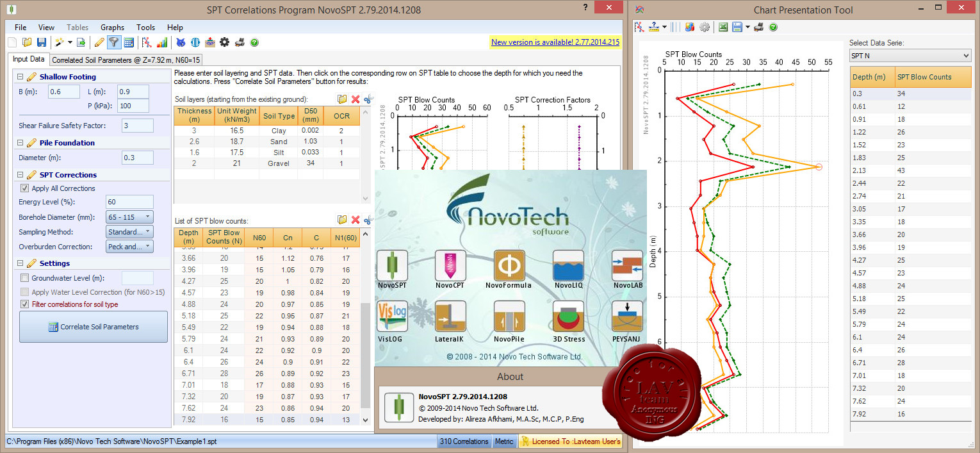The height and width of the screenshot is (453, 980).
Task: Switch to the Correlated Soil Parameters tab
Action: pyautogui.click(x=126, y=60)
